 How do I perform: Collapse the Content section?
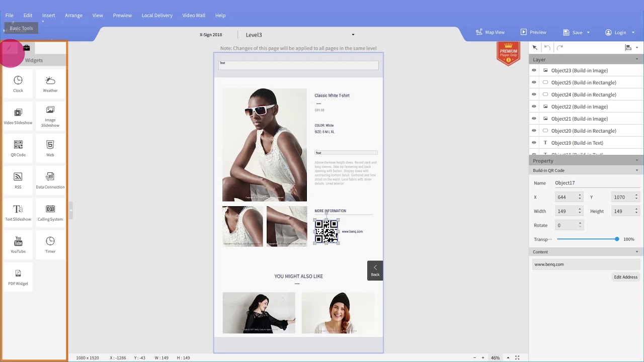637,252
